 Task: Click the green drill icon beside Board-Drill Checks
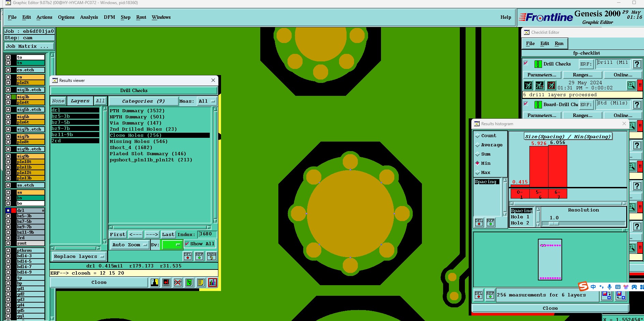click(x=538, y=105)
